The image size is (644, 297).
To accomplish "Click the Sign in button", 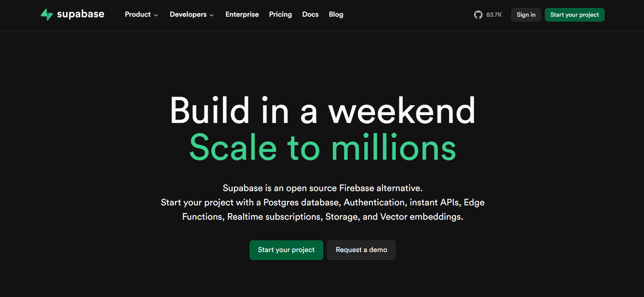I will pyautogui.click(x=526, y=15).
